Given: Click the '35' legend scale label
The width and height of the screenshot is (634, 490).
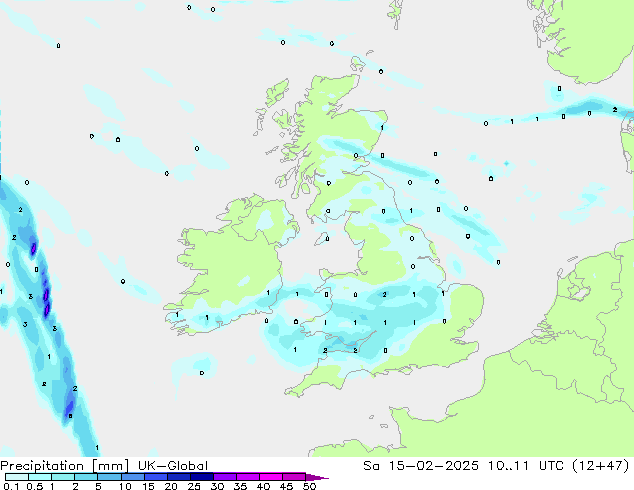Looking at the screenshot, I should [241, 486].
